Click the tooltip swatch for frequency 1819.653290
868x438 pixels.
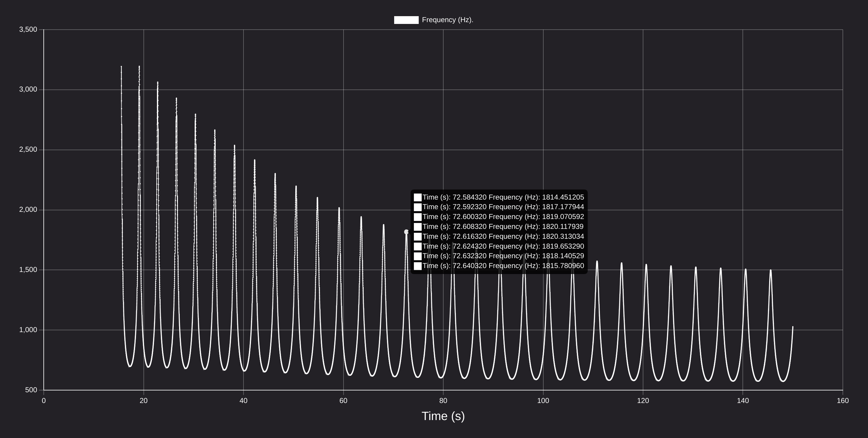418,247
